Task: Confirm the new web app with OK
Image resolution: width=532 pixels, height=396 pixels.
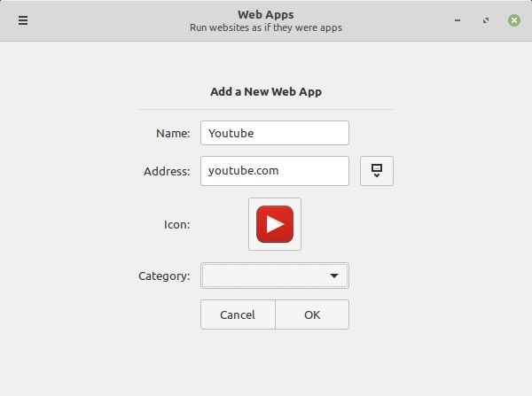Action: pos(312,314)
